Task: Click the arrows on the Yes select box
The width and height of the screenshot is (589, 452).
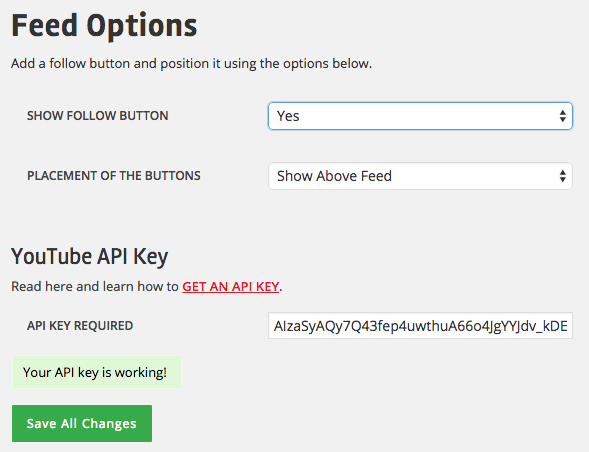Action: point(562,116)
